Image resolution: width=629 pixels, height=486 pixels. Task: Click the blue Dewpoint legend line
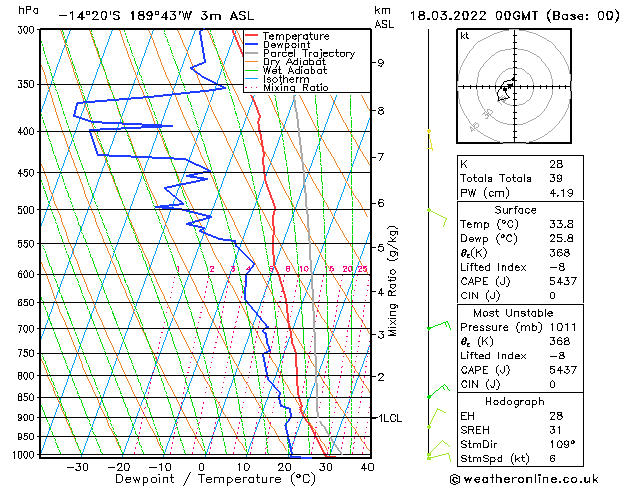click(252, 45)
